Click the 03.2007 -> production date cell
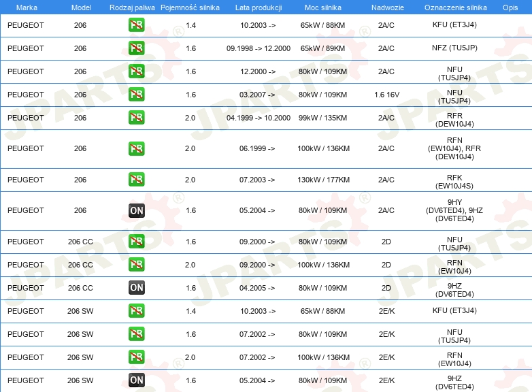Screen dimensions: 532x392 (257, 95)
